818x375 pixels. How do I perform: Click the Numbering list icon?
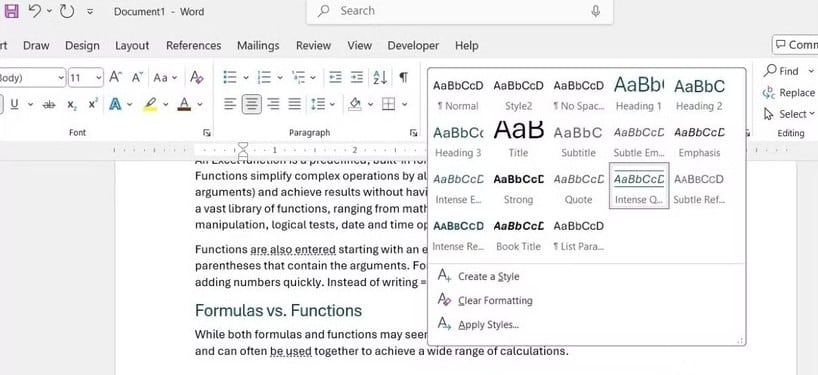[264, 78]
